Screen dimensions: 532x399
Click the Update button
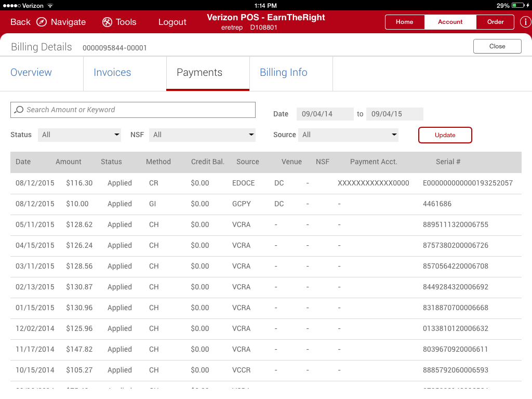tap(445, 135)
